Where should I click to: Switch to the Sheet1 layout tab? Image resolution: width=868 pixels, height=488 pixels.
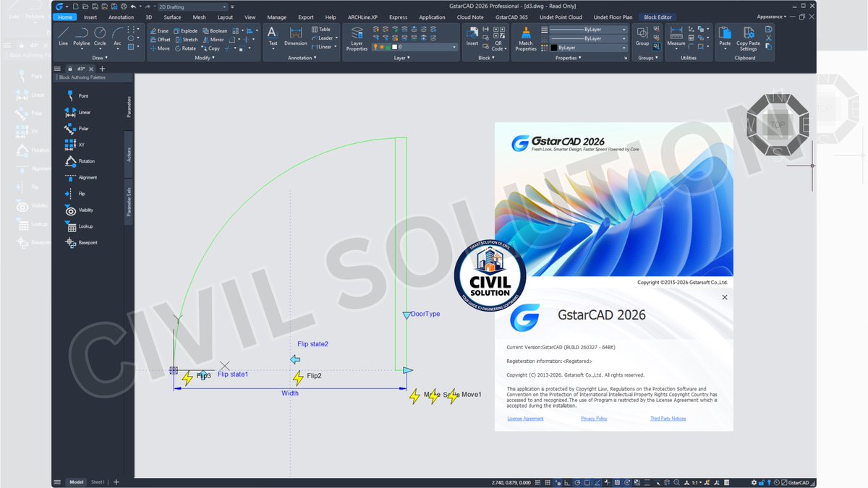tap(98, 482)
